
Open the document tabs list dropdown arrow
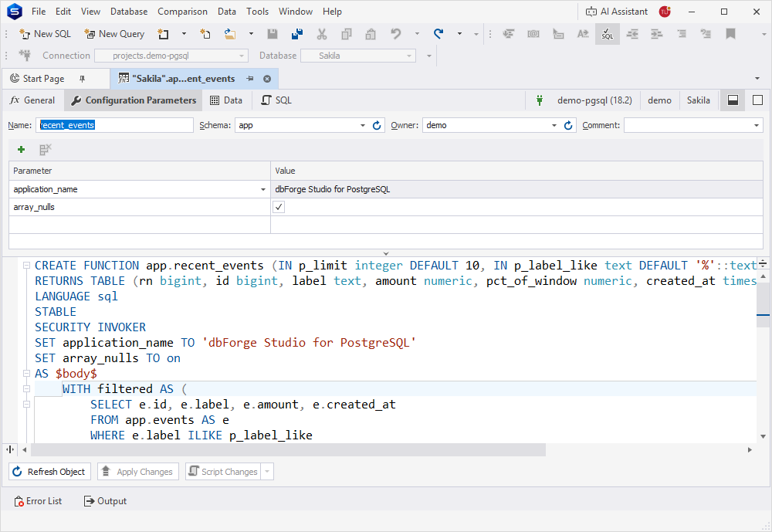[x=757, y=79]
